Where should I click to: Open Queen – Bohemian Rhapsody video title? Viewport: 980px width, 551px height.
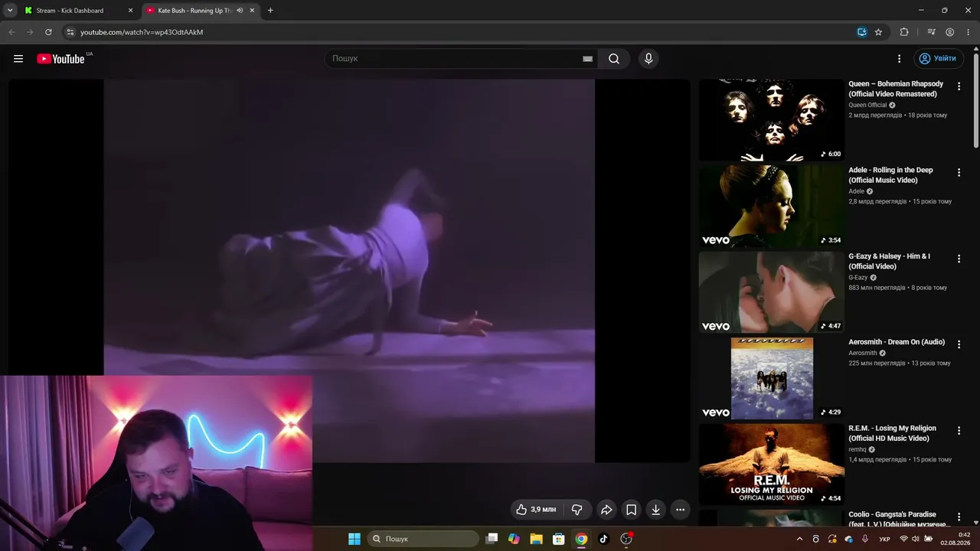point(896,89)
